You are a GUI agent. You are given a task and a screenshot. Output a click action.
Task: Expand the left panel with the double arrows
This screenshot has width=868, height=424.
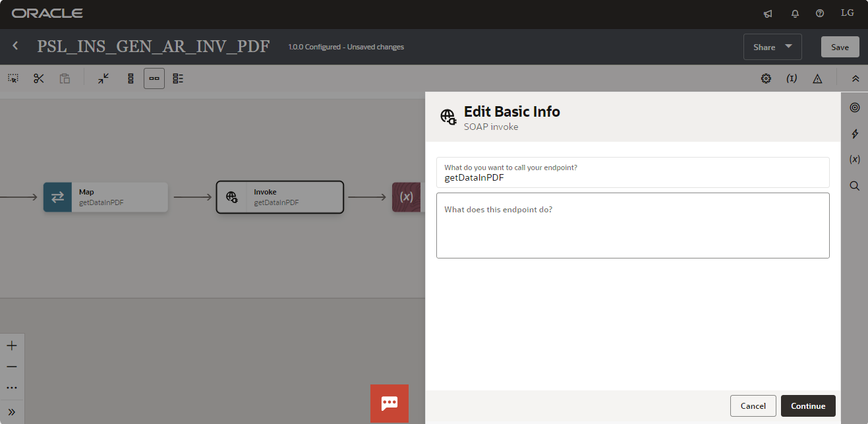click(11, 411)
